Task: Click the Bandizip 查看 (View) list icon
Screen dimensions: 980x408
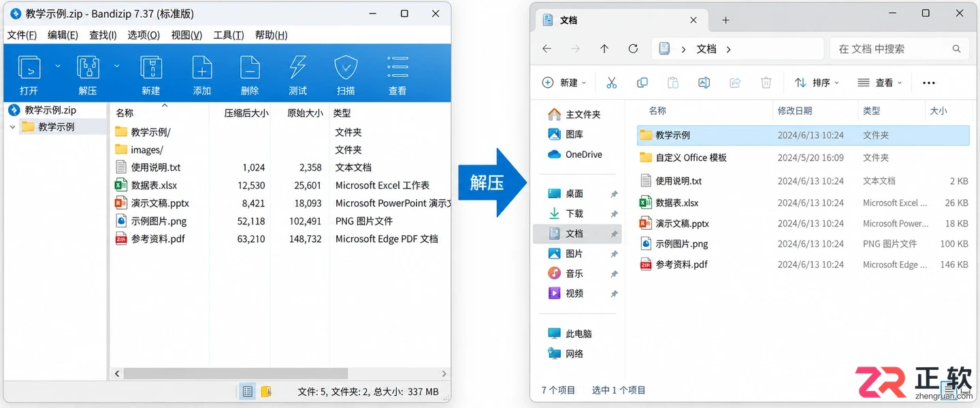Action: click(397, 68)
